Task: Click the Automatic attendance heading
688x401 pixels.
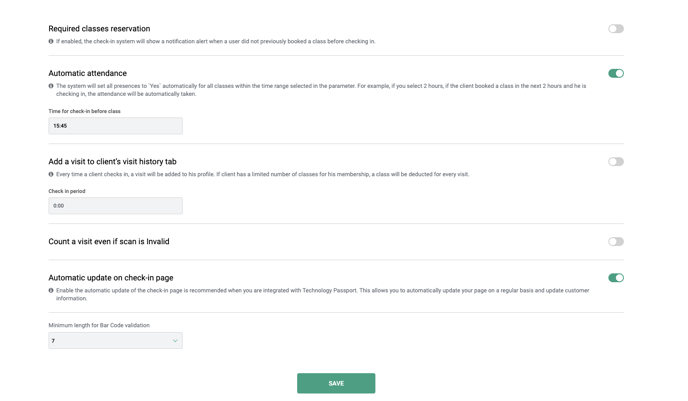Action: tap(87, 73)
